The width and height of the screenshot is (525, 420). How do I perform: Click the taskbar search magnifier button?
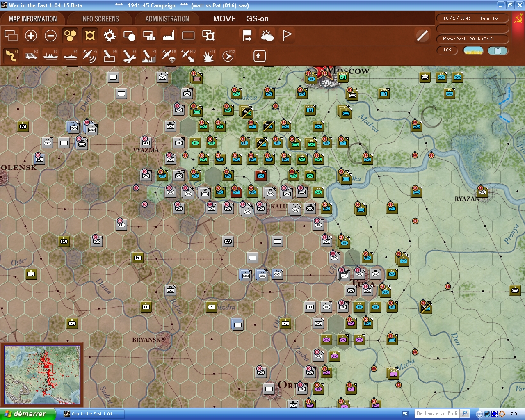pos(464,413)
